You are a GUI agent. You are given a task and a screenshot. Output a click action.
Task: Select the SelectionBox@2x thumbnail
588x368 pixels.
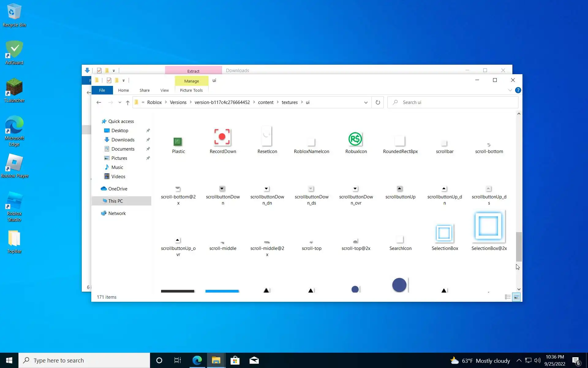488,226
